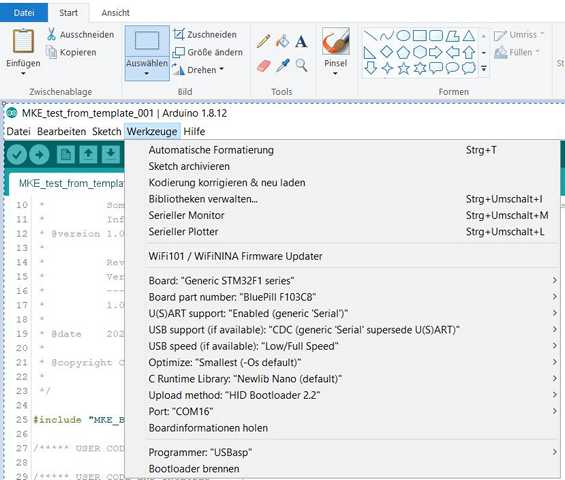Screen dimensions: 565x480
Task: Click Arduino Open sketch up-arrow button
Action: point(88,154)
